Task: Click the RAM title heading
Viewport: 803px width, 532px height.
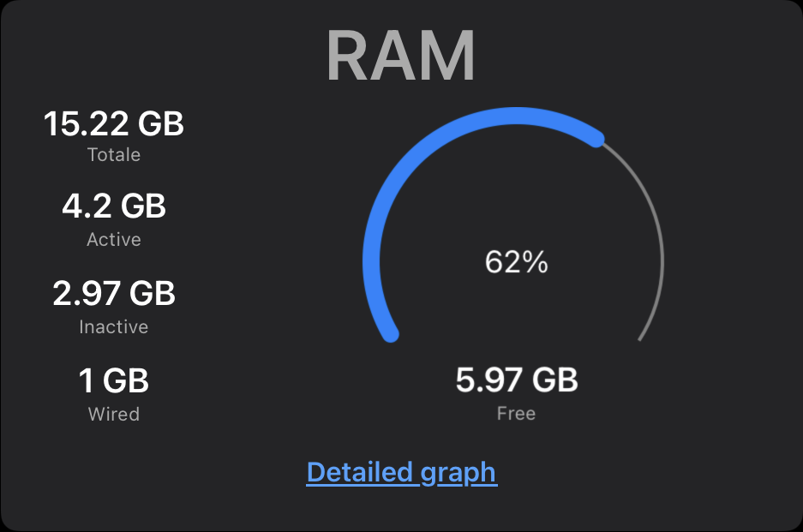Action: [x=401, y=57]
